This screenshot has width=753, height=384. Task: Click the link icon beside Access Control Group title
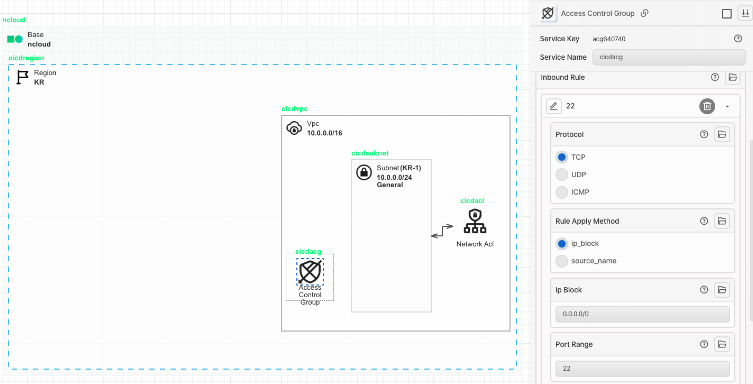pyautogui.click(x=644, y=13)
